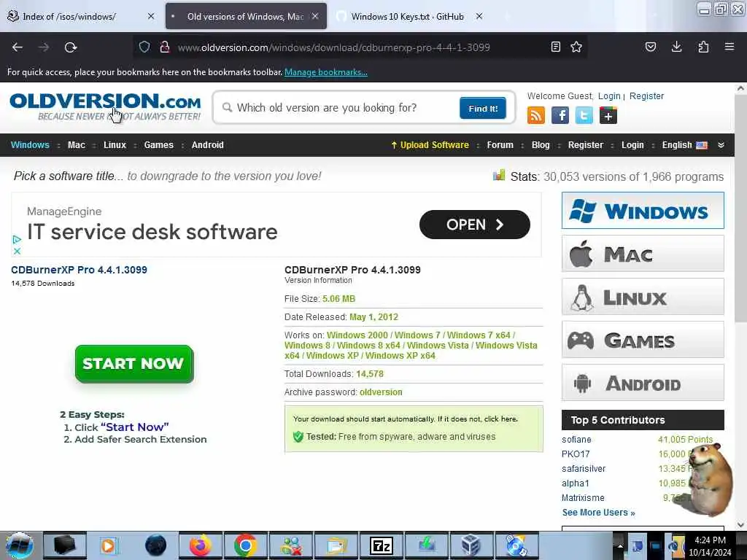Open the Linux navigation item
Image resolution: width=747 pixels, height=560 pixels.
115,145
